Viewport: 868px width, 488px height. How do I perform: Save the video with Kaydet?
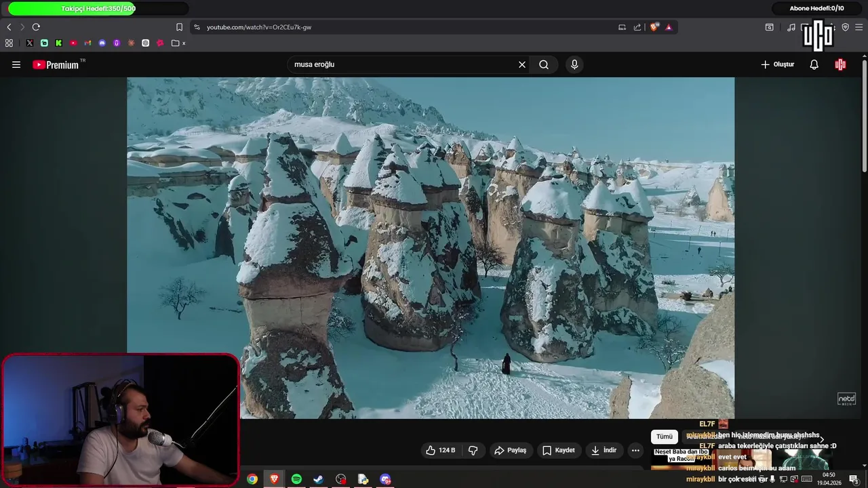[558, 450]
